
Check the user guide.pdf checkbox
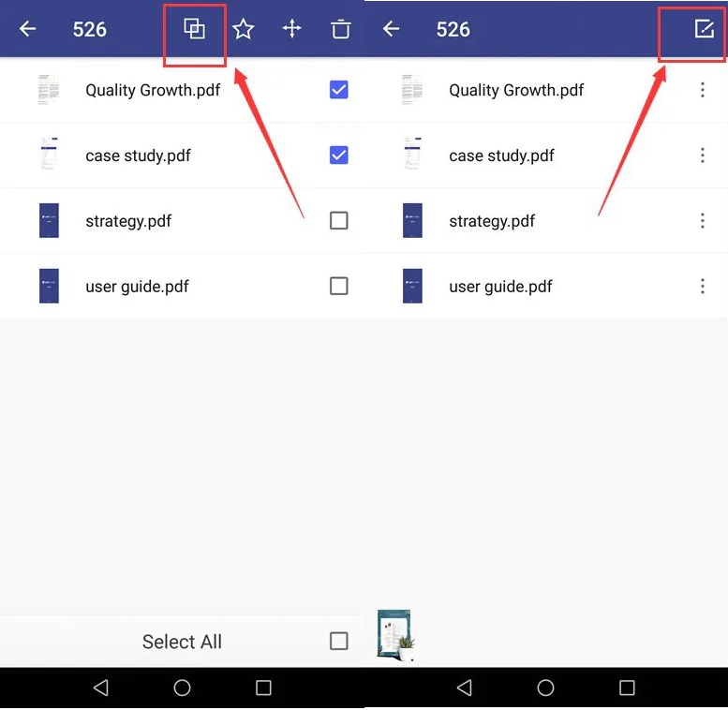[x=339, y=286]
